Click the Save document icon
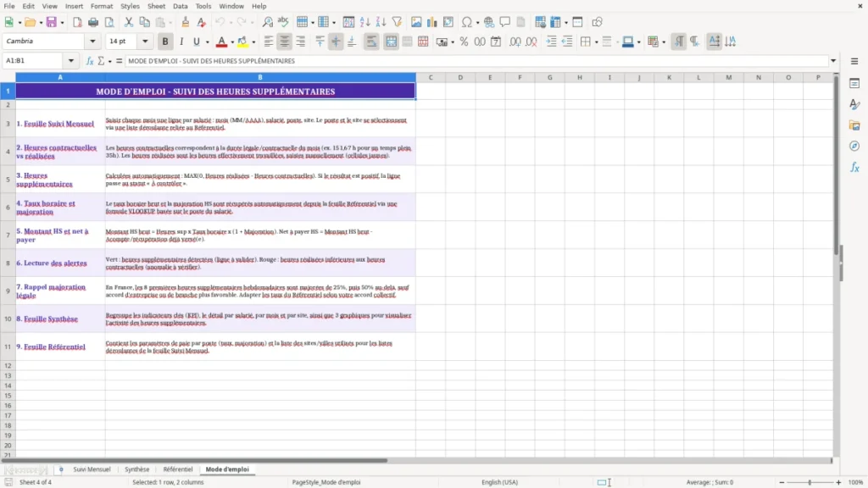 [x=52, y=22]
